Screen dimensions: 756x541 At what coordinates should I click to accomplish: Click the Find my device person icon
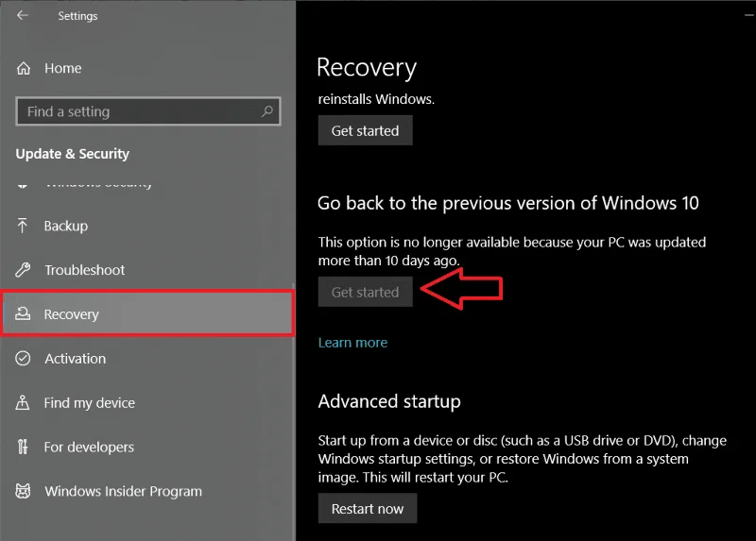(22, 402)
